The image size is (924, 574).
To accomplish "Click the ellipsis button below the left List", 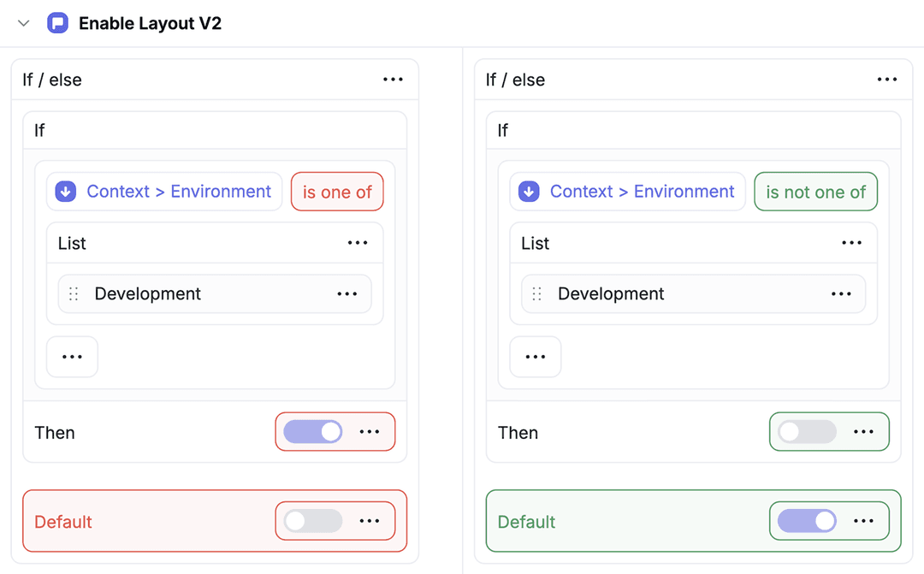I will 73,357.
